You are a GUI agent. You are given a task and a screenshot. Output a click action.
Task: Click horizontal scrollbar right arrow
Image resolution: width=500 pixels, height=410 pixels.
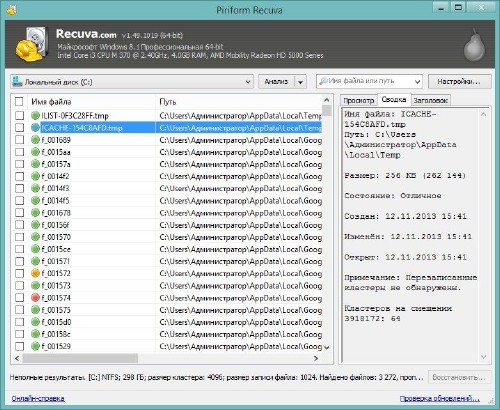click(316, 358)
